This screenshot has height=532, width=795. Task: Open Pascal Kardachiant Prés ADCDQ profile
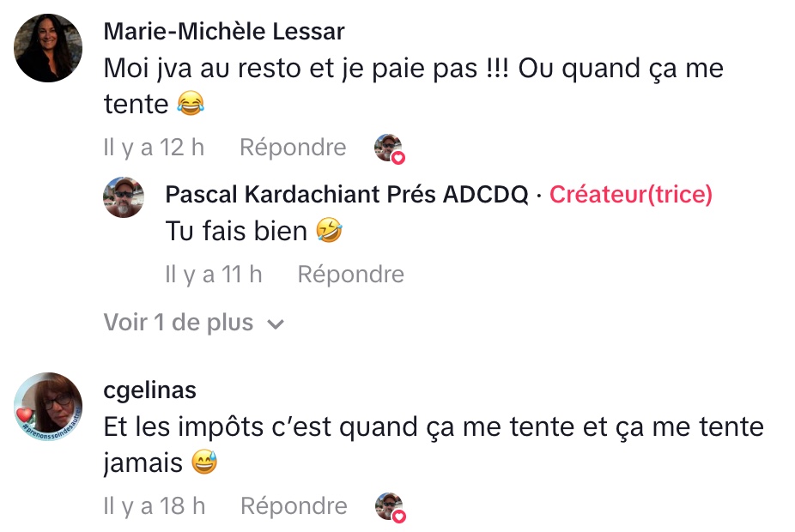pyautogui.click(x=346, y=195)
